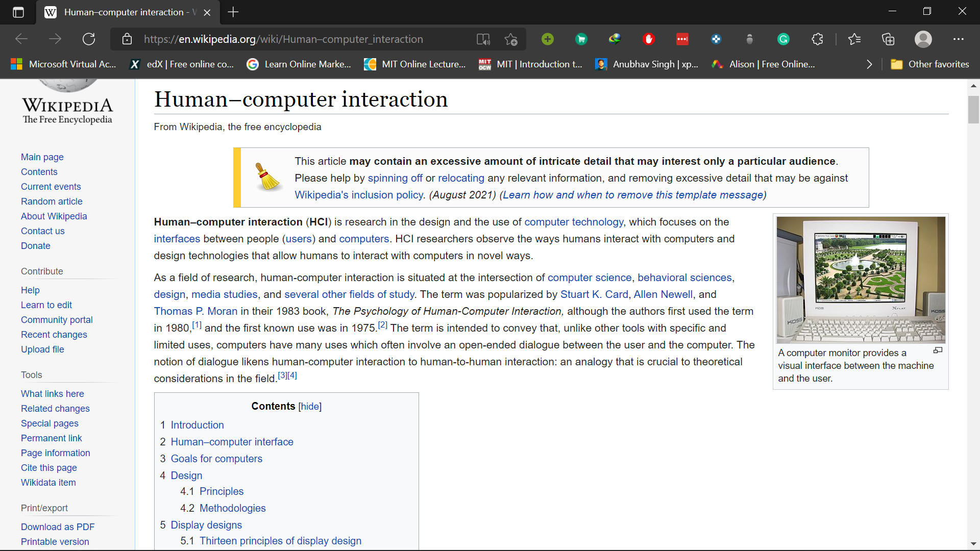Click the vertical scrollbar down arrow
Image resolution: width=980 pixels, height=551 pixels.
pos(973,544)
